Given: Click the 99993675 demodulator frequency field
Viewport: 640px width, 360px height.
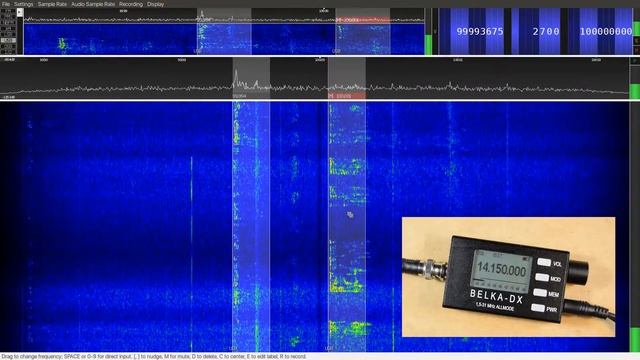Looking at the screenshot, I should coord(471,31).
